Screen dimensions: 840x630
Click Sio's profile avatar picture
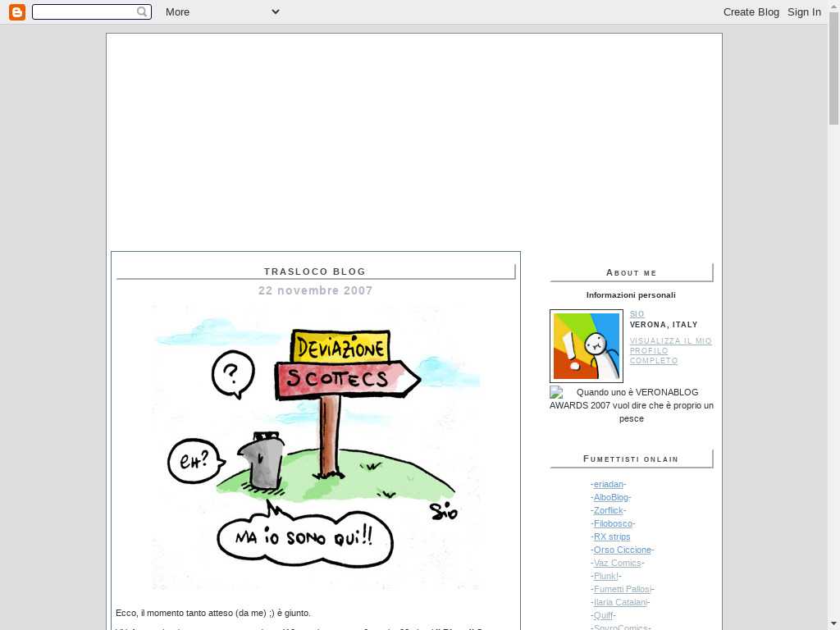586,346
